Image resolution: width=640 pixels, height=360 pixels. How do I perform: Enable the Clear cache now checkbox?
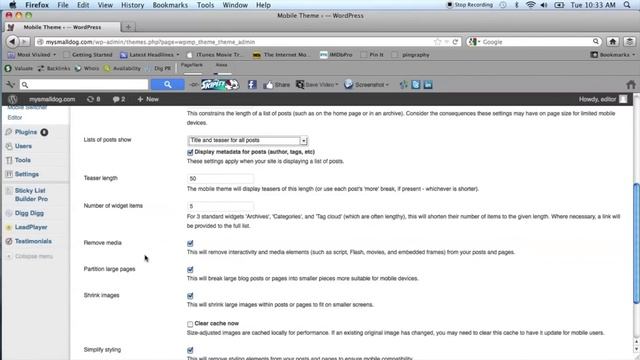point(190,324)
